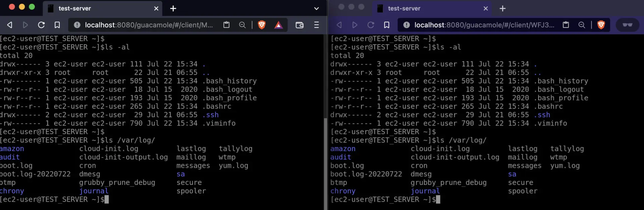Click the Brave Rewards triangle icon
The height and width of the screenshot is (210, 644).
click(x=278, y=25)
